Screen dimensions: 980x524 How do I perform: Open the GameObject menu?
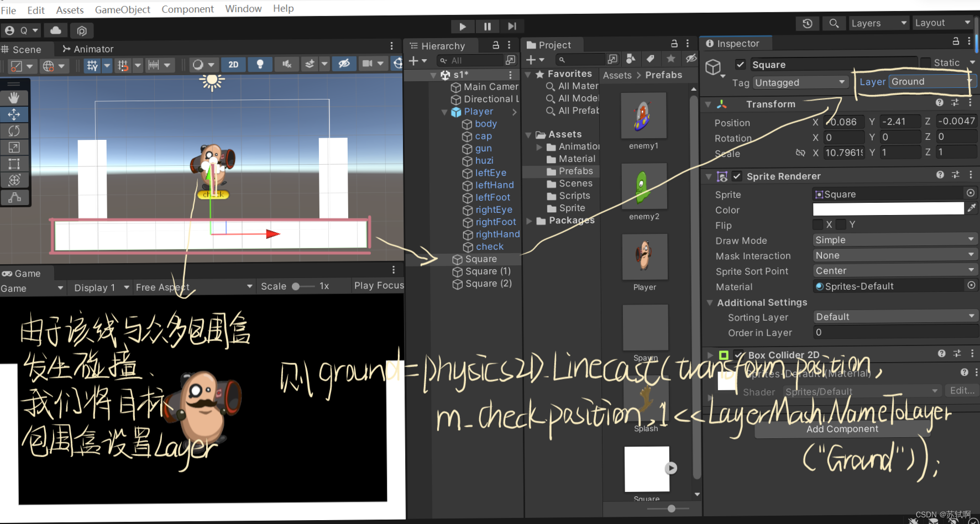coord(123,9)
